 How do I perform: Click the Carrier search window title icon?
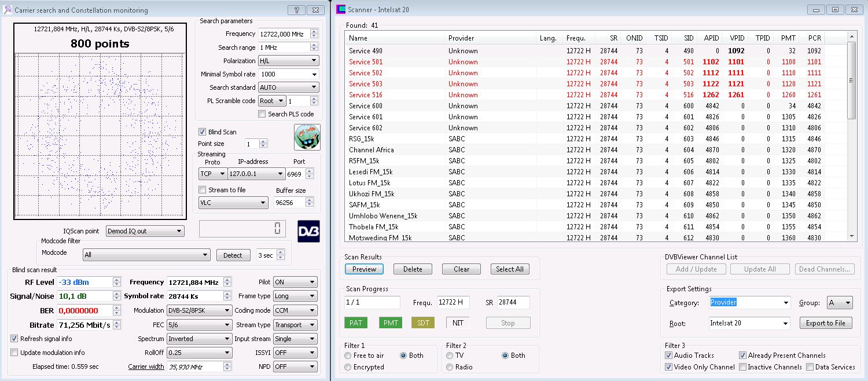click(x=8, y=10)
